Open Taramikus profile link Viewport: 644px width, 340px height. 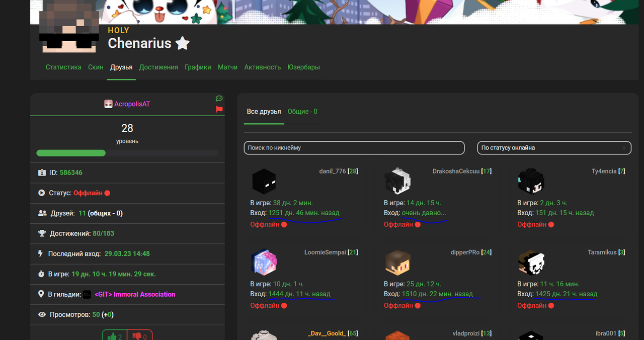(x=602, y=252)
